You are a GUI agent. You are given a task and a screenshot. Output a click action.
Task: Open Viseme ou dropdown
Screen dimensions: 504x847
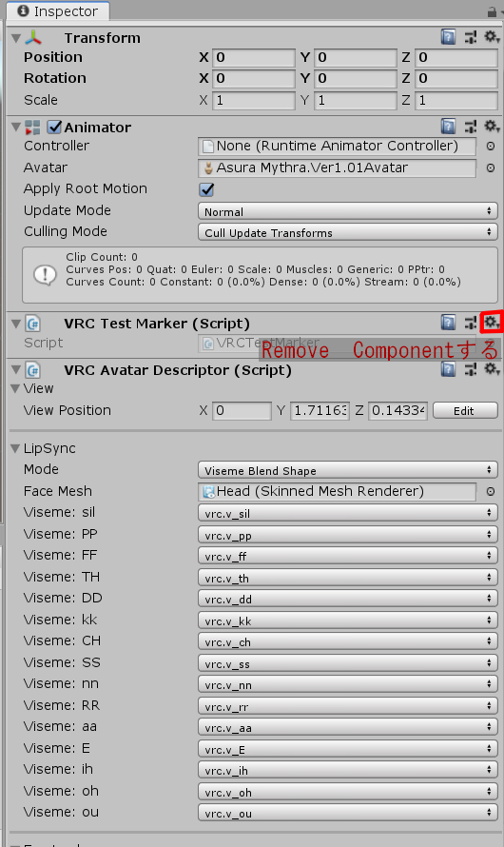point(347,813)
